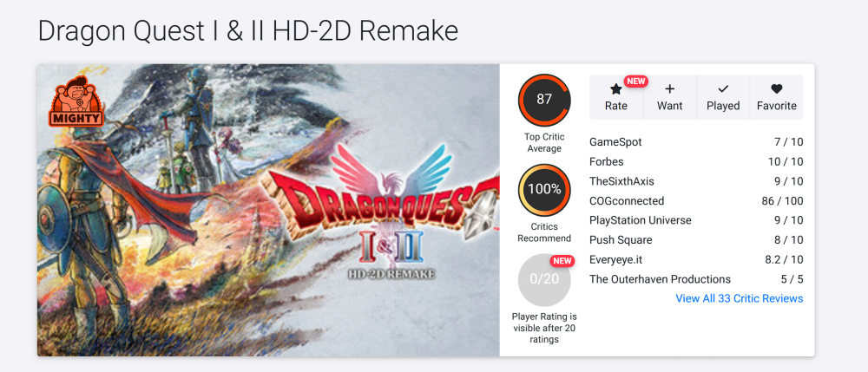
Task: Open the Forbes review
Action: click(696, 162)
